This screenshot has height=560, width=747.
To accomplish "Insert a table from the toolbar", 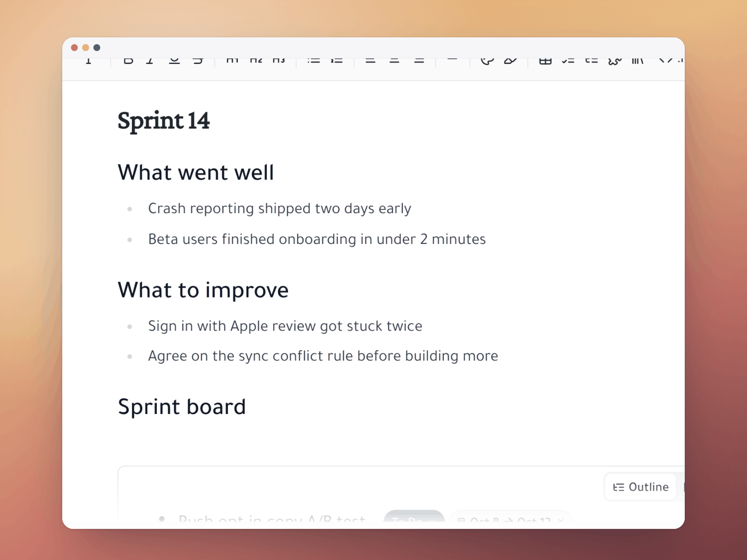I will click(545, 61).
